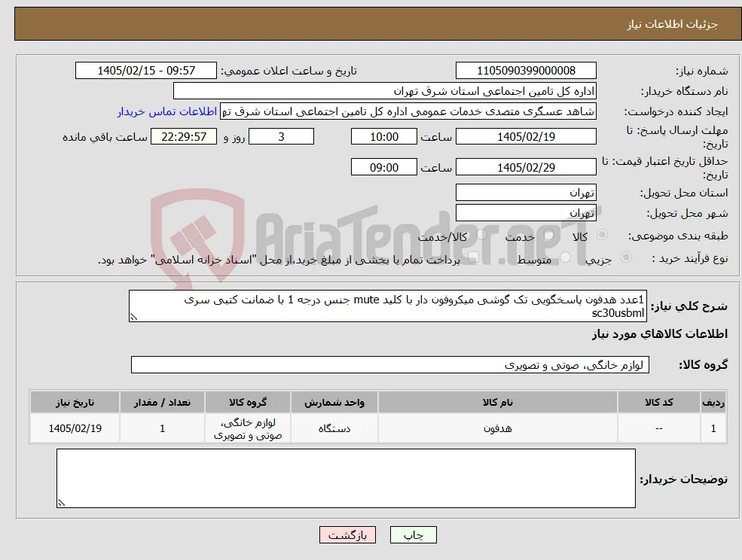This screenshot has width=742, height=560.
Task: Click the چاپ print button
Action: tap(413, 535)
